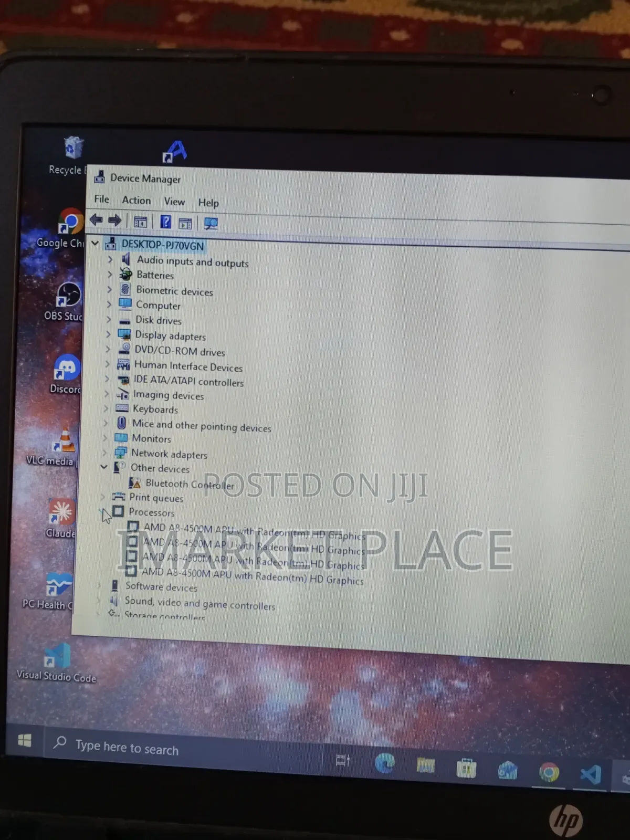Open Chrome from the taskbar

[x=549, y=773]
